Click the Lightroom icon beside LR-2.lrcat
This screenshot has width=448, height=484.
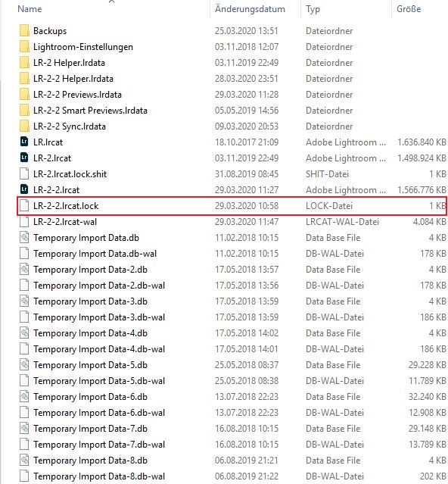point(24,158)
